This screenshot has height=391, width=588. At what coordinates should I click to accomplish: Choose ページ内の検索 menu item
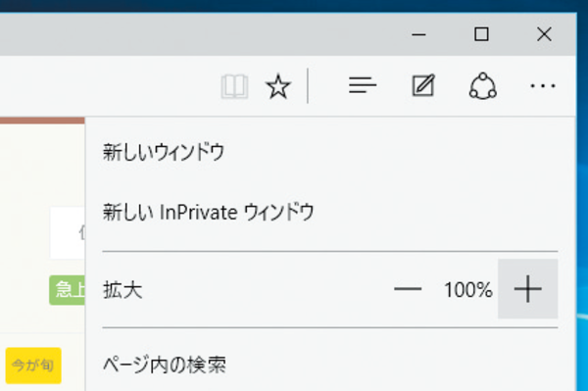tap(330, 365)
